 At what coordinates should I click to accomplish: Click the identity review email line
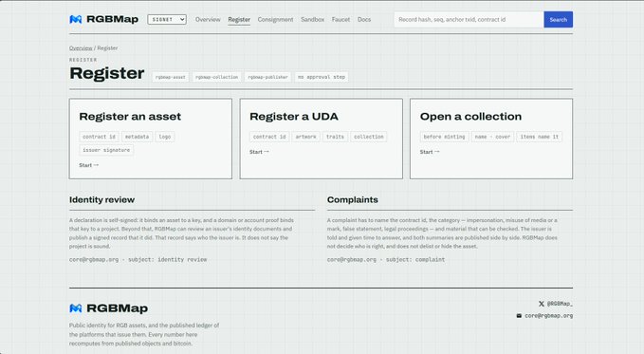(x=138, y=259)
